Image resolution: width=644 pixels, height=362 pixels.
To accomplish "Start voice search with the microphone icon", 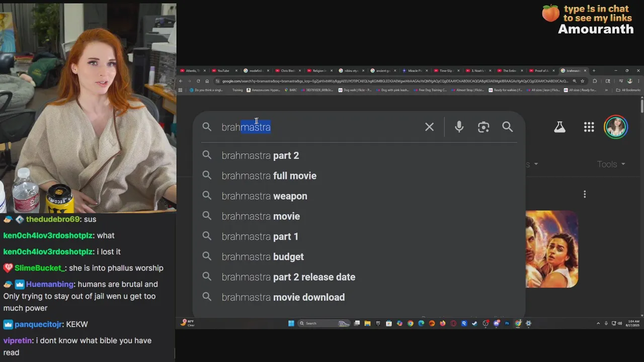I will [x=459, y=127].
